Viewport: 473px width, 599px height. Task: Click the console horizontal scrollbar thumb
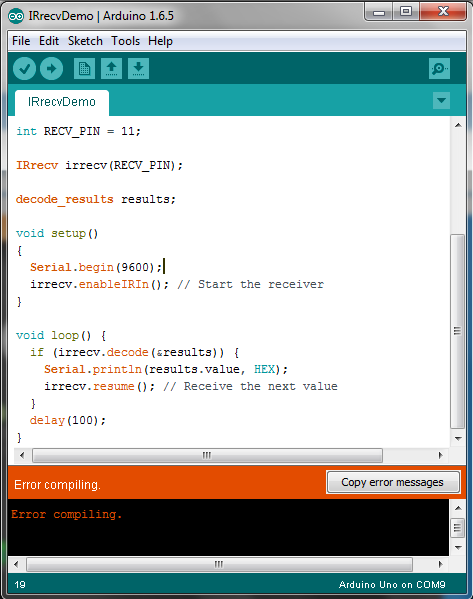point(219,564)
